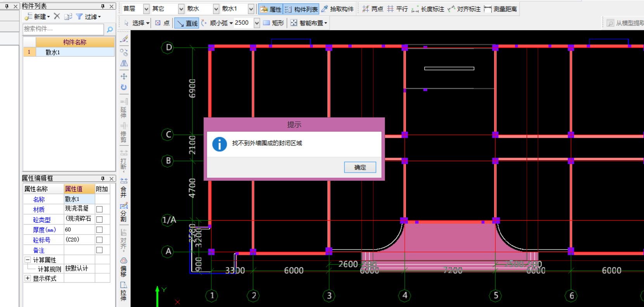This screenshot has height=307, width=644.
Task: Select the 平行 parallel axis tool
Action: tap(397, 9)
